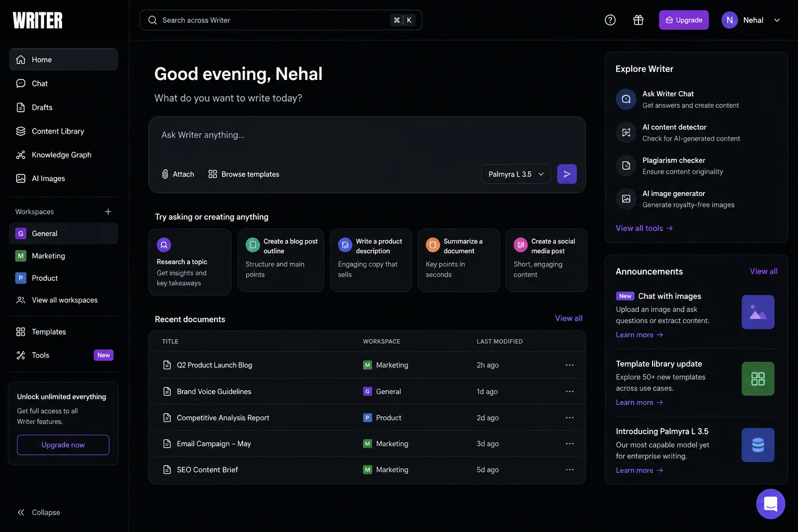Click the Chat with images thumbnail
Viewport: 798px width, 532px height.
[758, 312]
